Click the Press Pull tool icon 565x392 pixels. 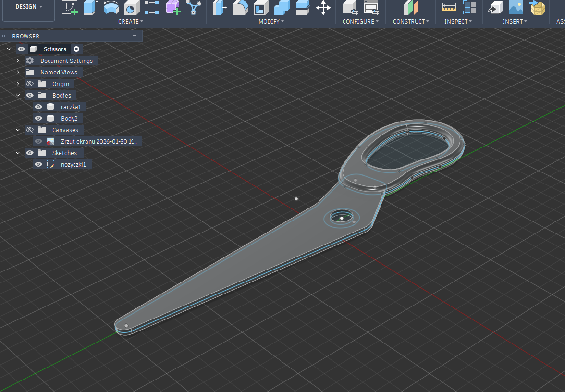click(x=219, y=7)
